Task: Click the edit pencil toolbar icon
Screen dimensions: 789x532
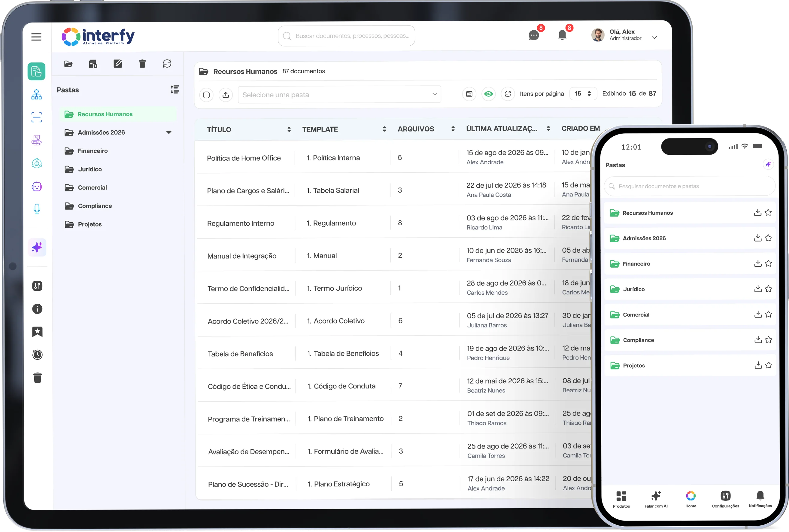Action: [118, 63]
